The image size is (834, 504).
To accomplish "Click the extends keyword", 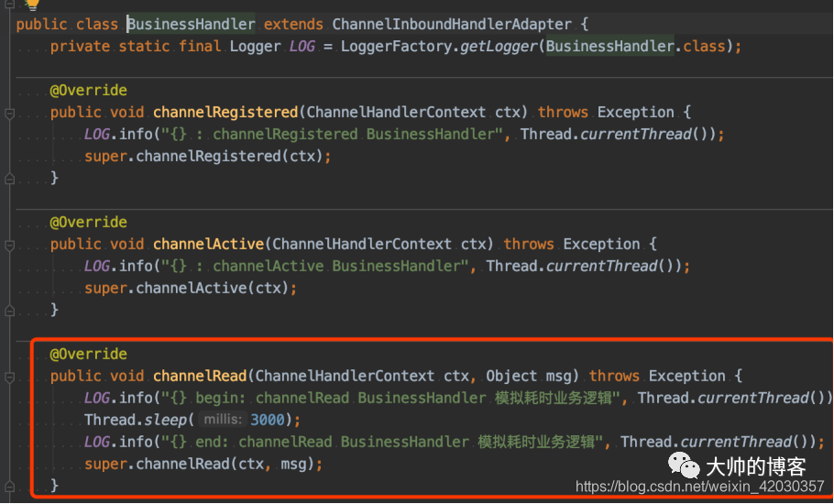I will 293,25.
